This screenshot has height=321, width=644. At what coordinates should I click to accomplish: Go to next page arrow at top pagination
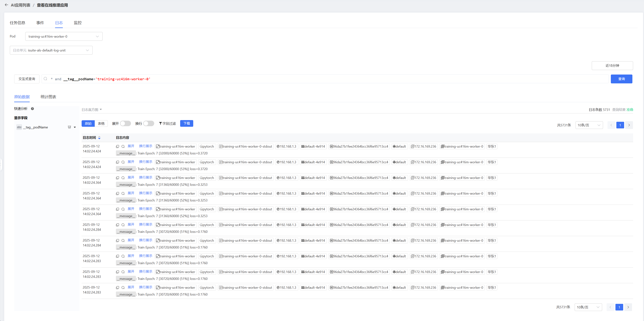(629, 125)
